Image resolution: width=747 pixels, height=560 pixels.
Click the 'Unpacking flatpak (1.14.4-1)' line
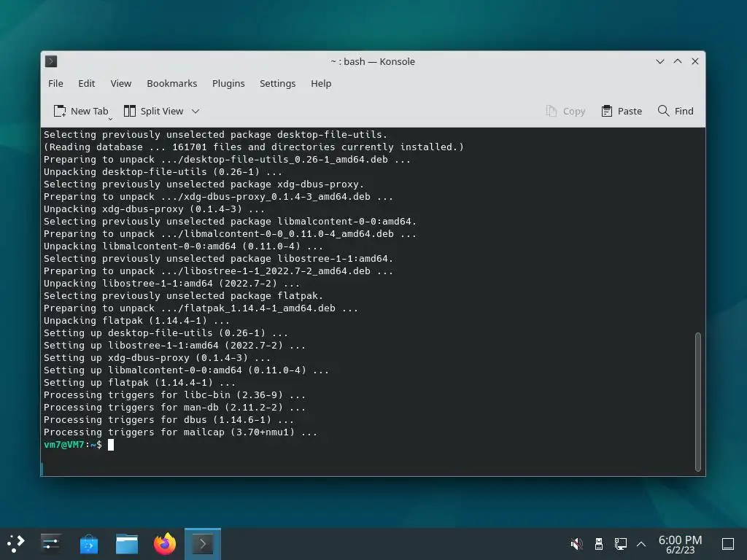[136, 321]
